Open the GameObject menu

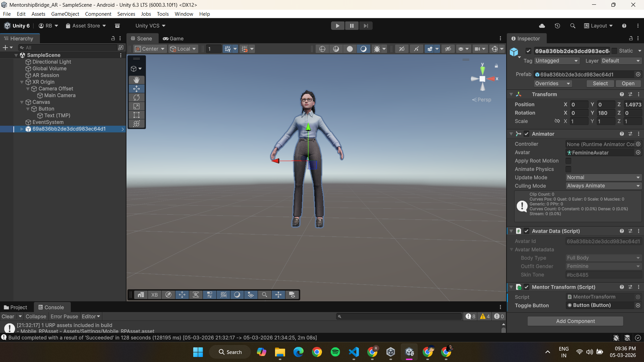65,14
